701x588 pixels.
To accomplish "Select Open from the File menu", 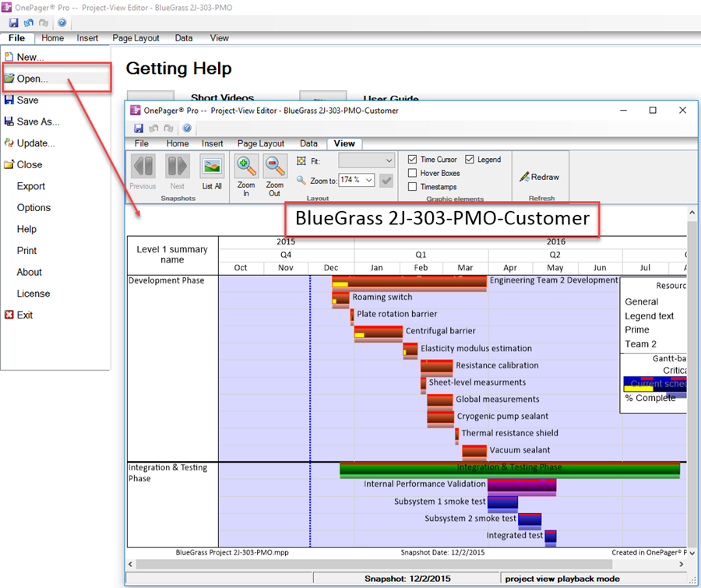I will coord(30,79).
